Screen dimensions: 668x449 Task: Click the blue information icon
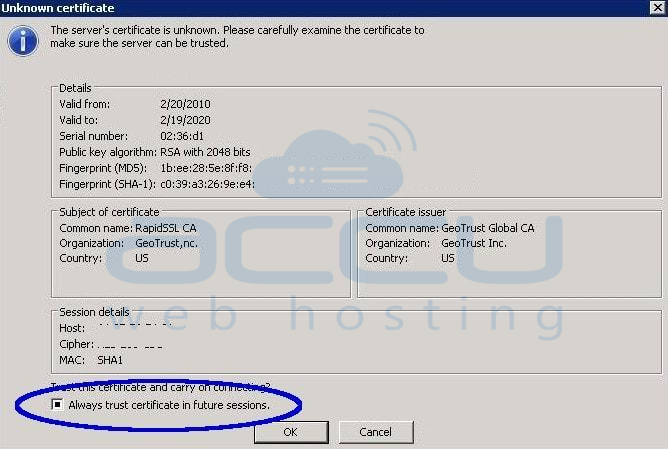click(23, 41)
